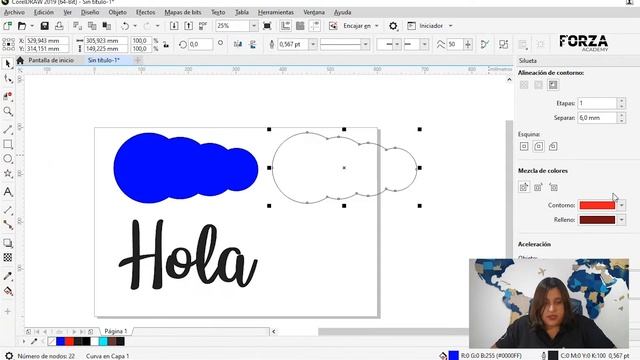640x360 pixels.
Task: Increase the Etapas stepper value
Action: click(621, 100)
